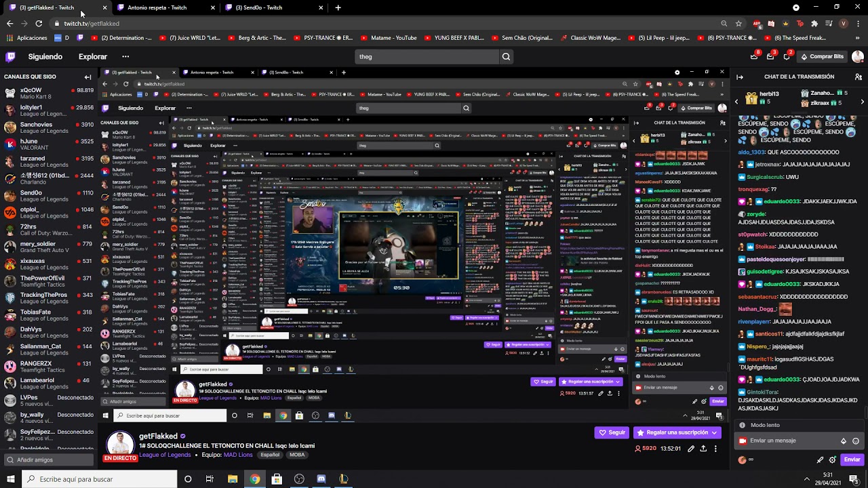The image size is (868, 488).
Task: Share the stream via outermost share icon
Action: click(703, 449)
